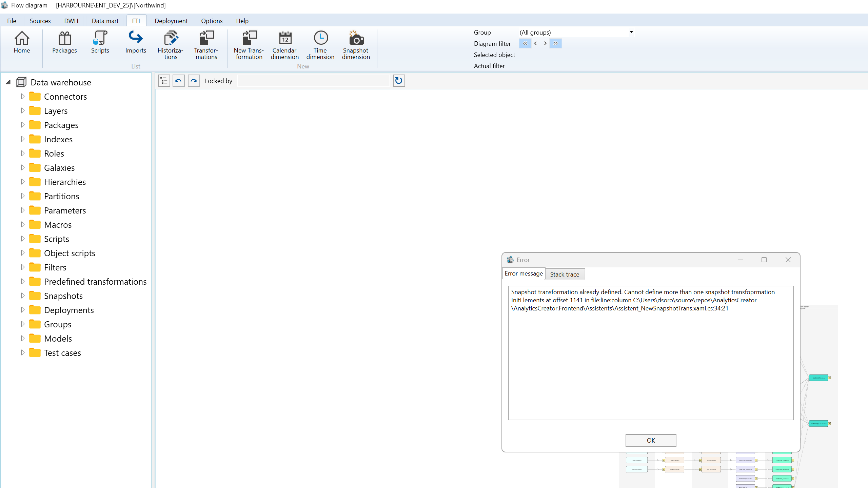
Task: Jump to last diagram filter
Action: pos(555,43)
